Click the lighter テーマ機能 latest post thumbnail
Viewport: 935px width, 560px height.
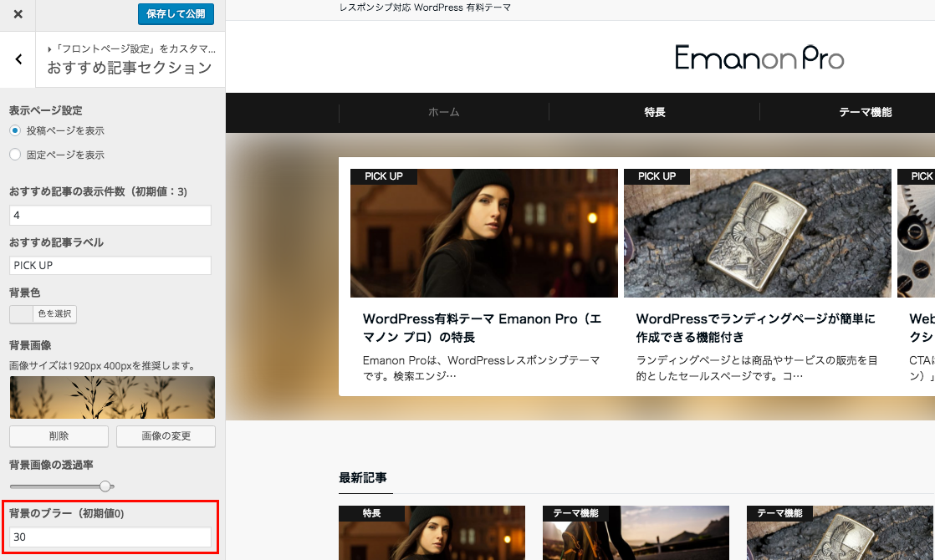pos(840,532)
